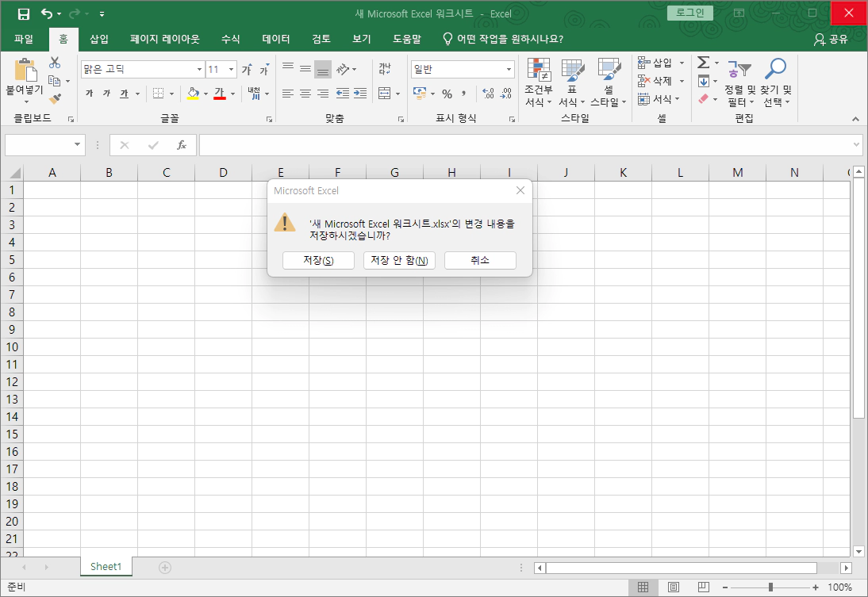Click the Insert Function fx icon

(x=181, y=145)
